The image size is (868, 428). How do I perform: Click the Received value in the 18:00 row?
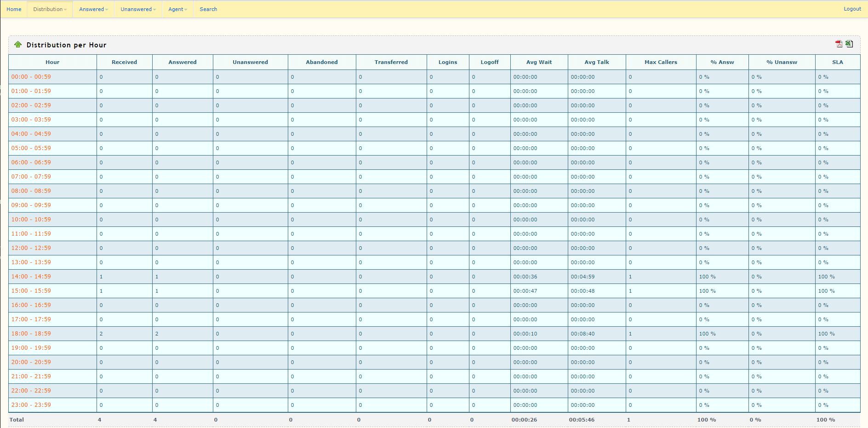click(101, 334)
